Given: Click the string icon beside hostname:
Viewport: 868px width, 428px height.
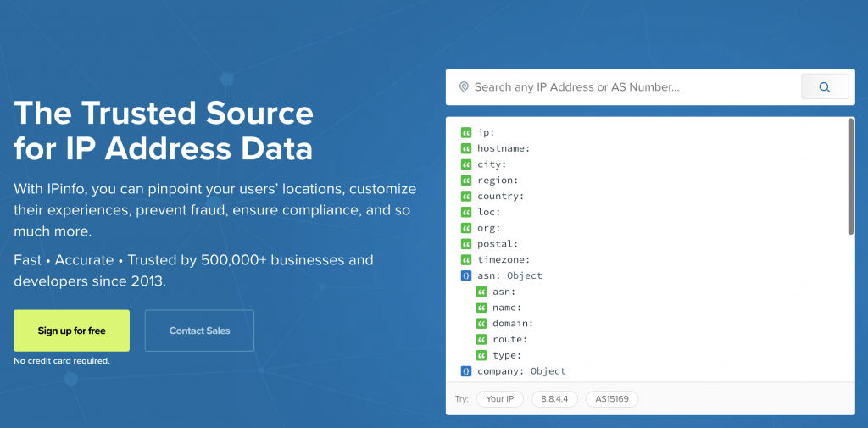Looking at the screenshot, I should [465, 148].
